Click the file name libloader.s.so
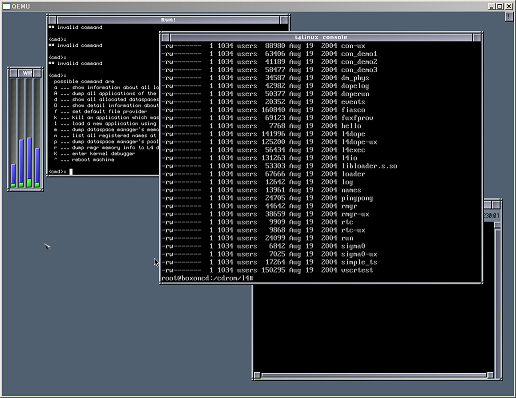Screen dimensions: 516x398 click(x=369, y=166)
